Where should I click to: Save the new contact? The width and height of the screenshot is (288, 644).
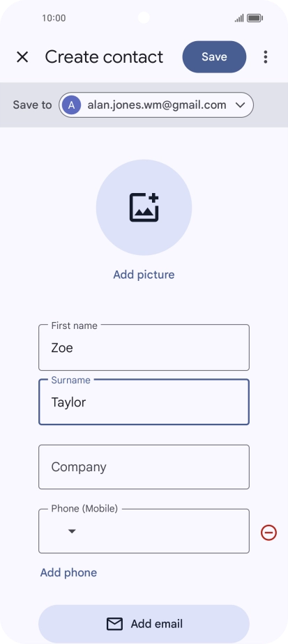(215, 56)
